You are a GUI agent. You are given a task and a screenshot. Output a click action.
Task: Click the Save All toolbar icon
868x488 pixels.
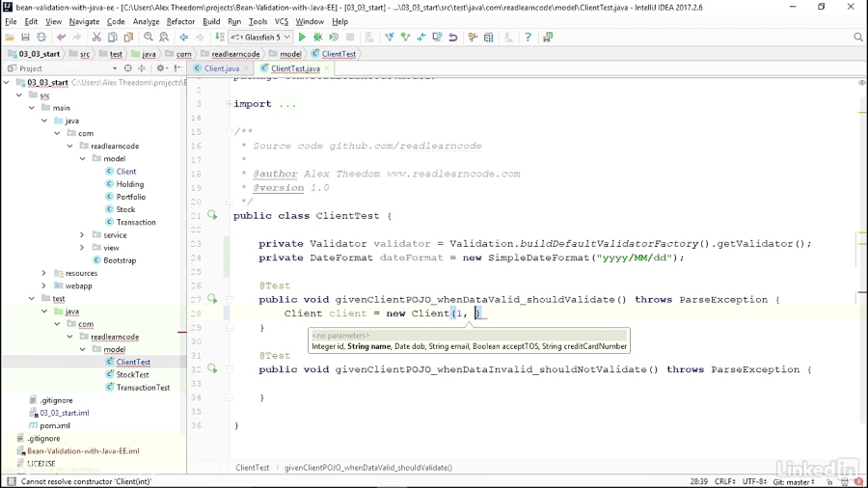[25, 38]
